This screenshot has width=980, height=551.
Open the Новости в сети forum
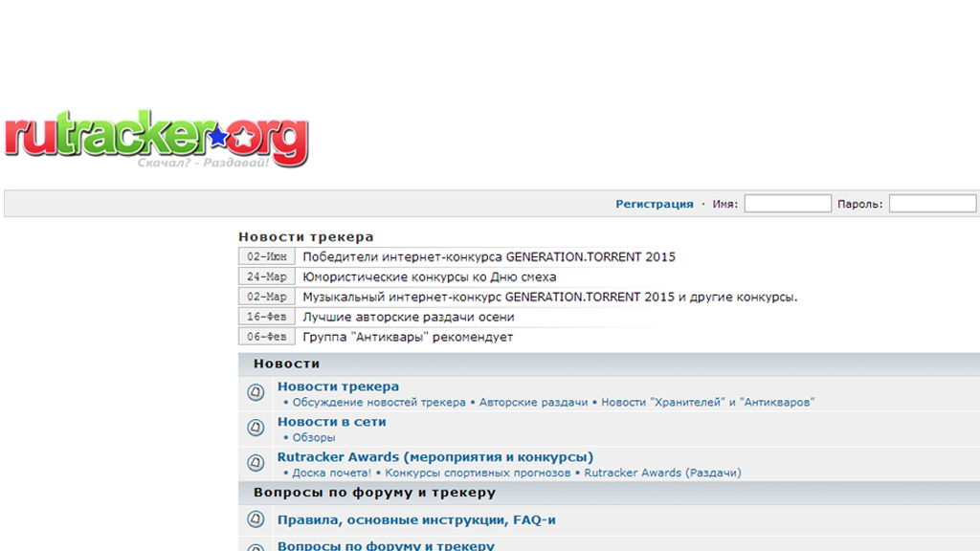(x=332, y=422)
